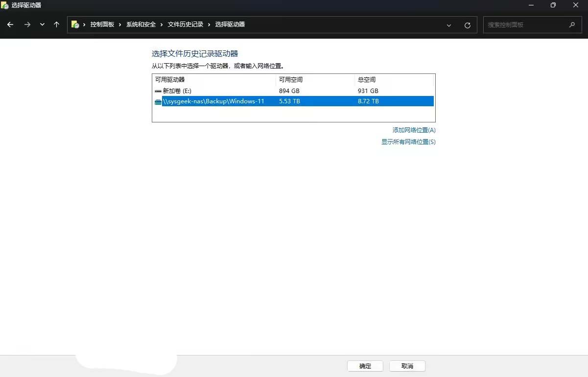Expand the address bar history dropdown
Screen dimensions: 588x377
(x=449, y=25)
